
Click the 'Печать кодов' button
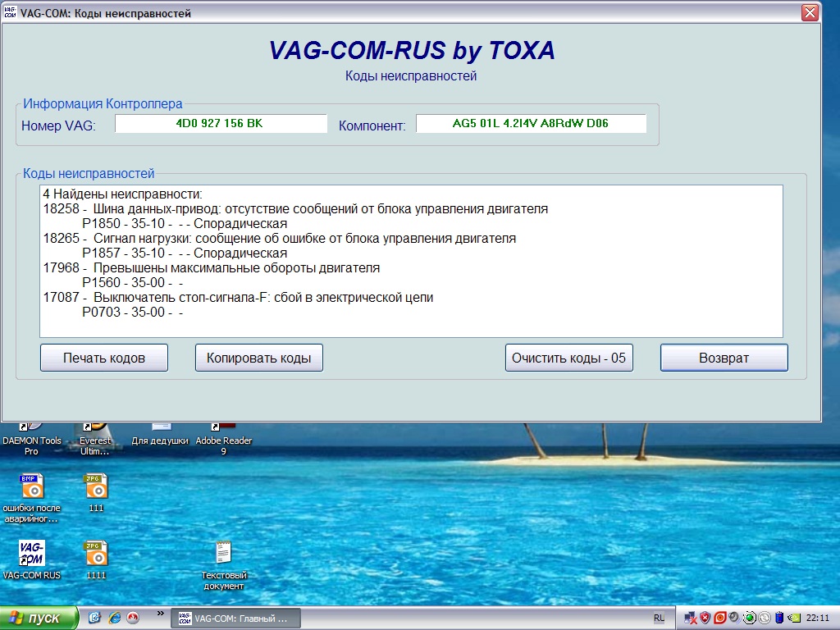[104, 358]
